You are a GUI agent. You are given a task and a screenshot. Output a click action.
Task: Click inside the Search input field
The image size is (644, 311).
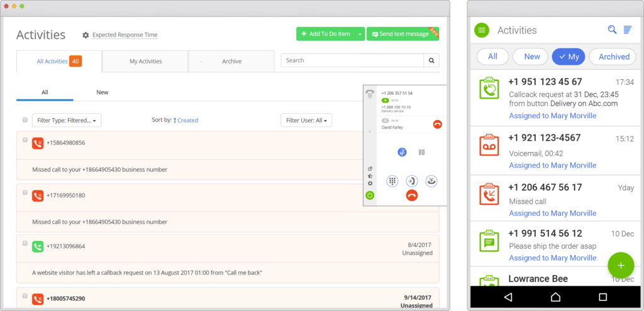[x=352, y=60]
